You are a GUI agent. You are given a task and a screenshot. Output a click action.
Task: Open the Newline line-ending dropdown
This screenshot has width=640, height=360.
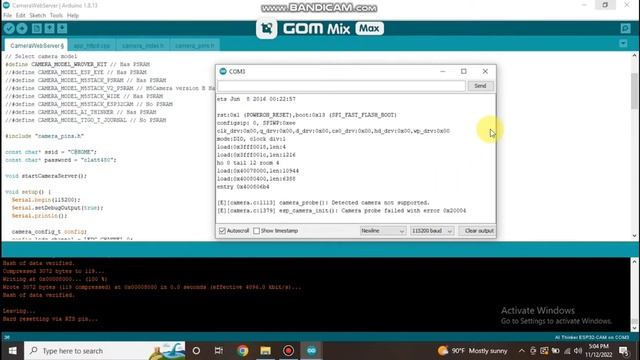click(x=382, y=231)
